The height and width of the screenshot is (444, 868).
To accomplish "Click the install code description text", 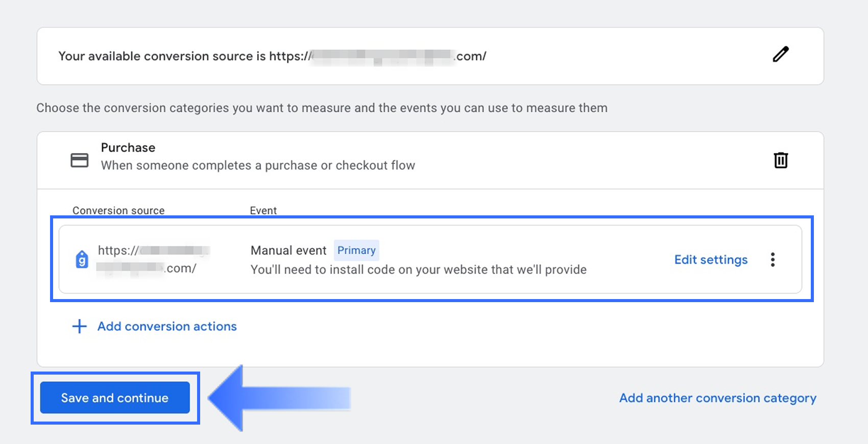I will 418,269.
